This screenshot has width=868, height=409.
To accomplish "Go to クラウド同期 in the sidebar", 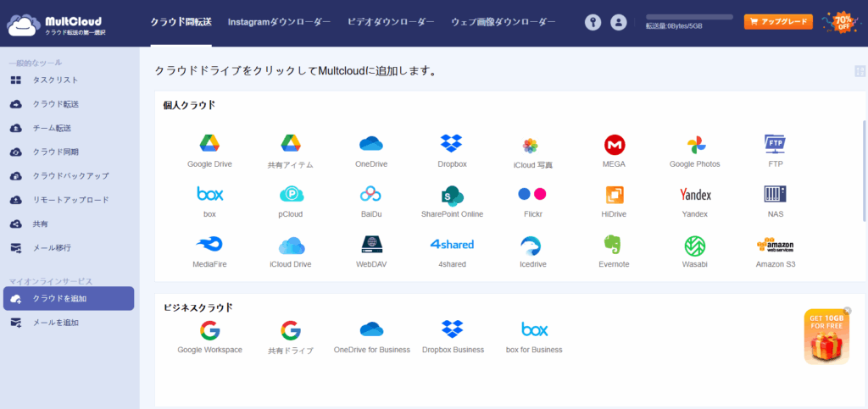I will click(x=55, y=152).
